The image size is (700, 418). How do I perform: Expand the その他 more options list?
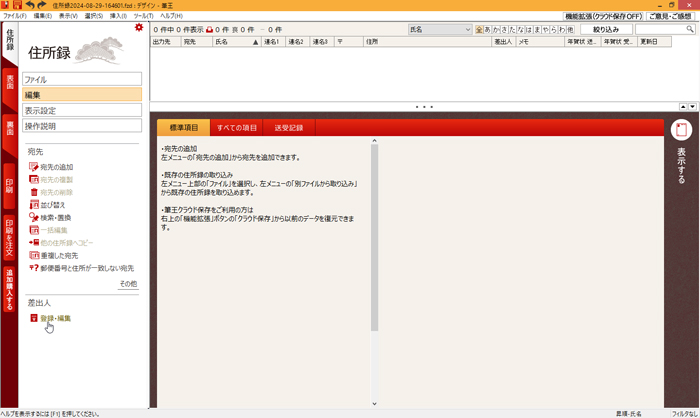coord(128,284)
